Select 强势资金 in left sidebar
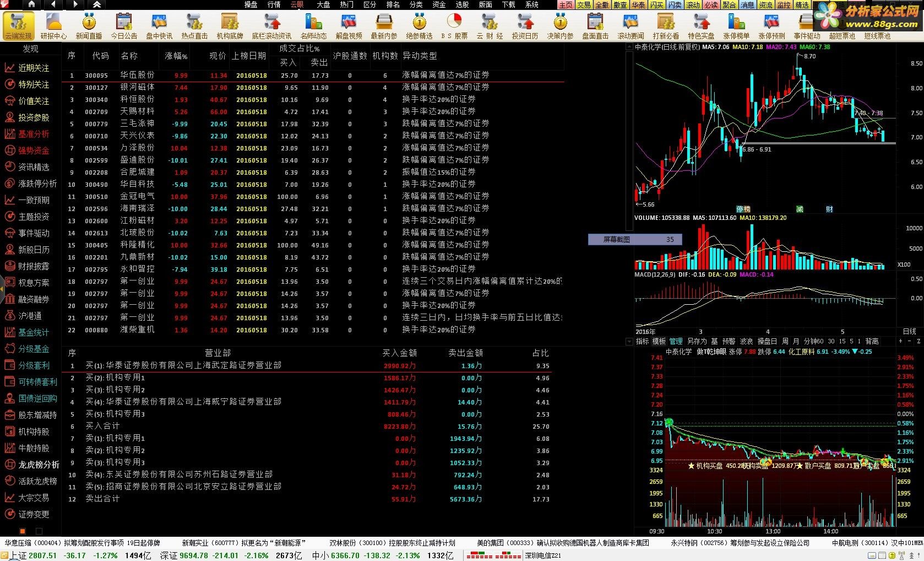Screen dimensions: 924x561 pos(34,150)
